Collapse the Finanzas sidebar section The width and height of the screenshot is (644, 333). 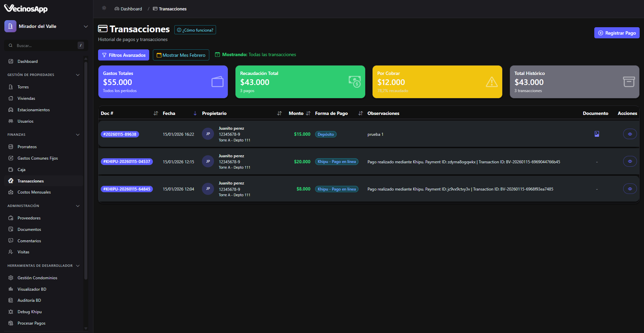[x=78, y=135]
